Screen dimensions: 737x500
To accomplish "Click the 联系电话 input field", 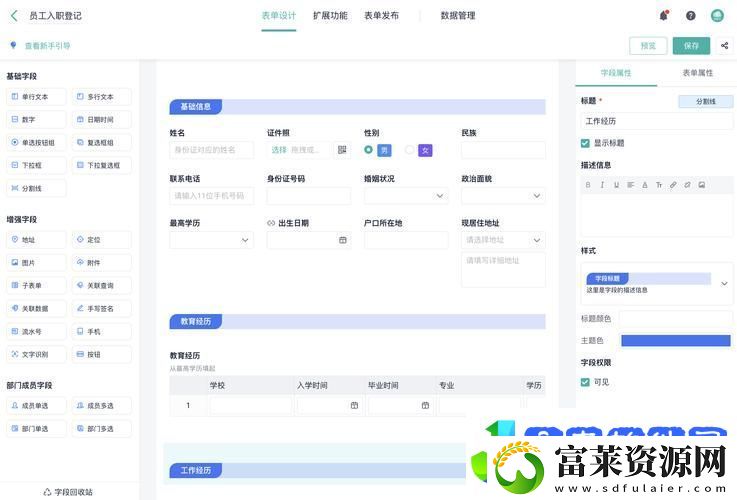I will tap(212, 196).
